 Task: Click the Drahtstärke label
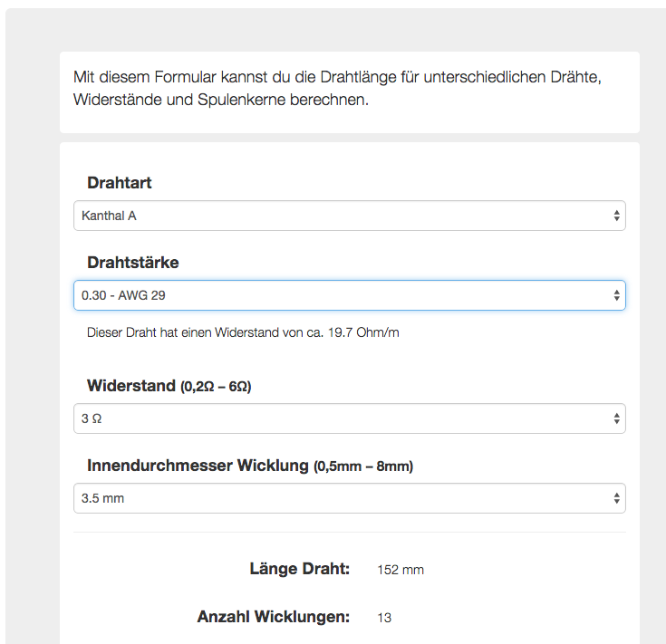(133, 263)
